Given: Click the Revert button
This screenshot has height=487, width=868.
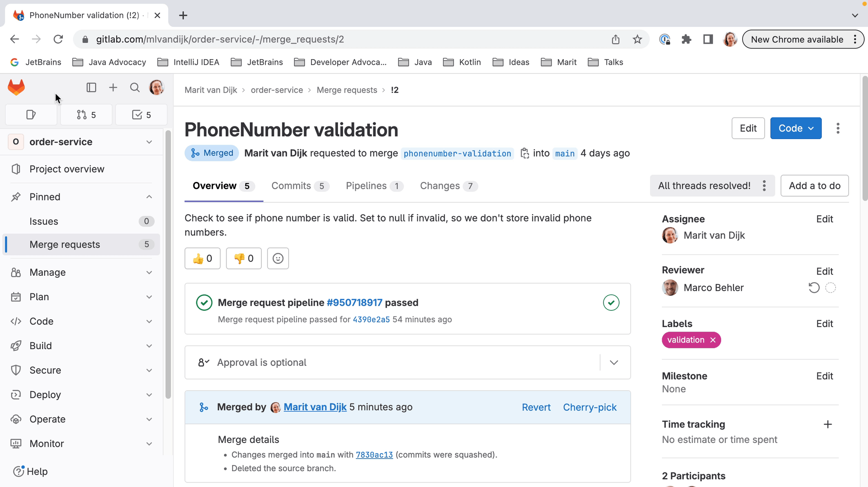Looking at the screenshot, I should (x=536, y=407).
